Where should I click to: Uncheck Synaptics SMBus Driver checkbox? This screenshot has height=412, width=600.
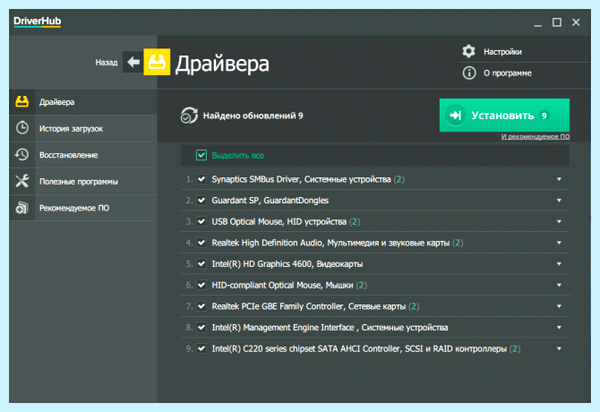(x=201, y=179)
